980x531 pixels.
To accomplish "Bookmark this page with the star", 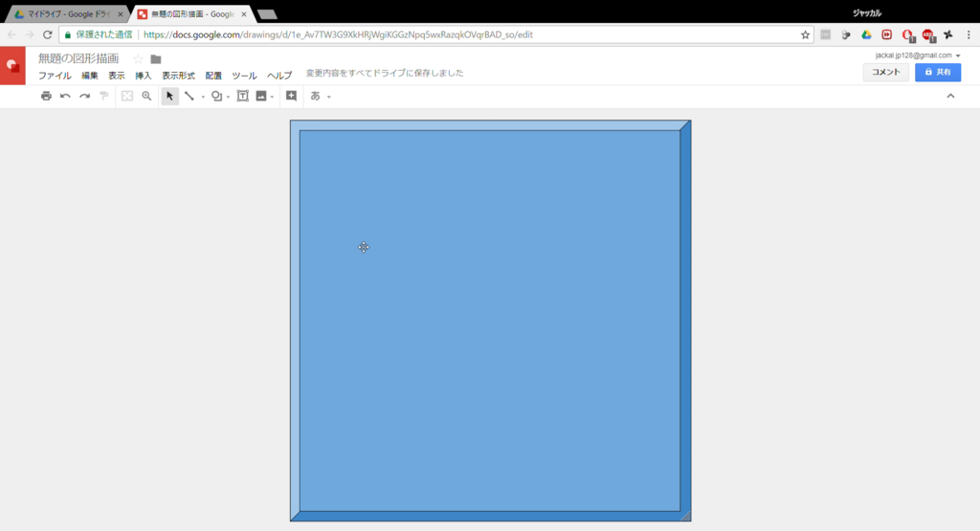I will click(805, 35).
